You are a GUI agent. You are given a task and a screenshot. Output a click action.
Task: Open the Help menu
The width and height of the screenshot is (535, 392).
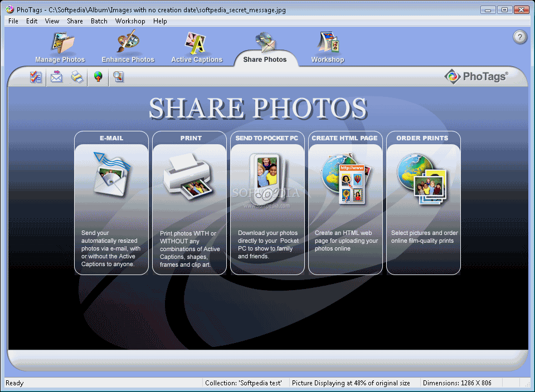pos(160,21)
